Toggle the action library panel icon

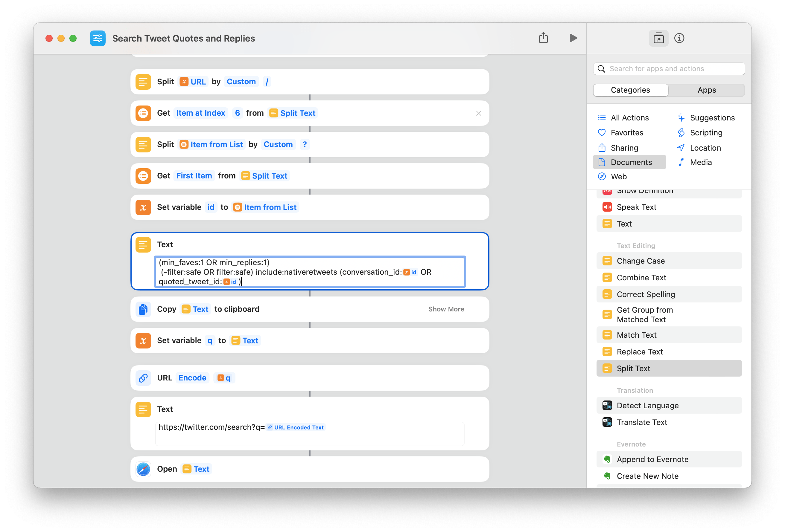tap(658, 38)
